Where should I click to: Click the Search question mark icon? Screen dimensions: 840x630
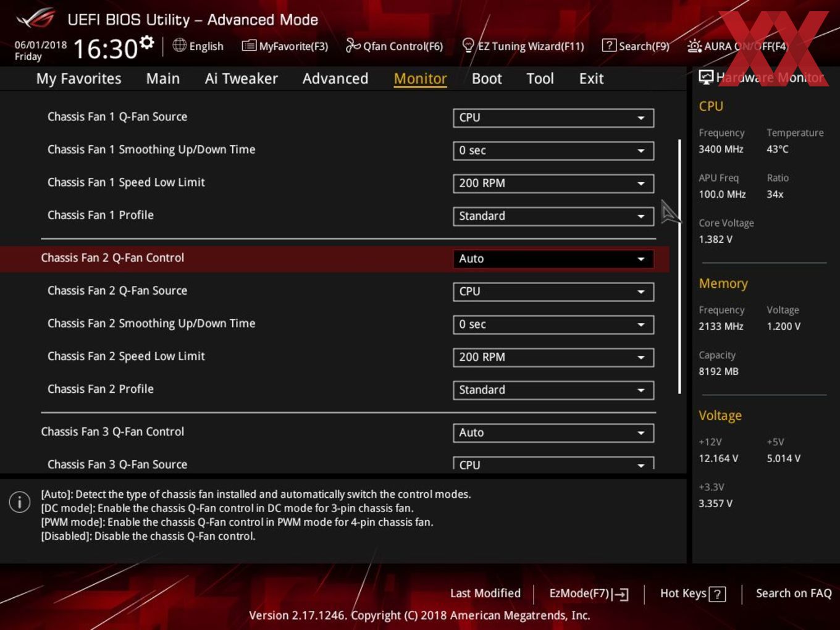click(x=609, y=45)
